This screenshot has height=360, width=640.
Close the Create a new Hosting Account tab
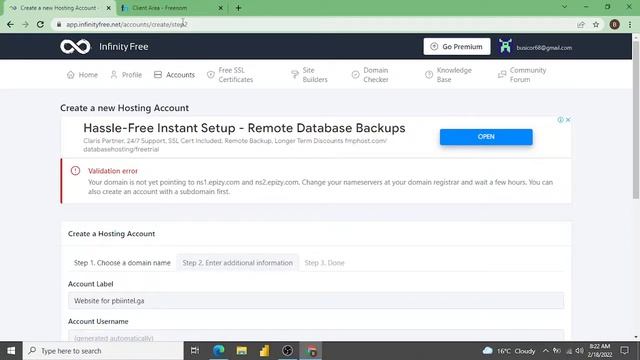(109, 8)
